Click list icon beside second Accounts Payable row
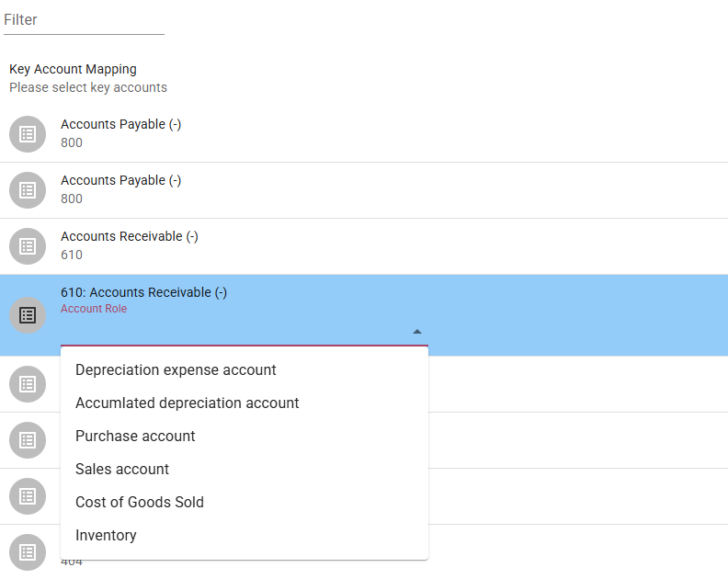Viewport: 728px width, 579px height. (28, 190)
